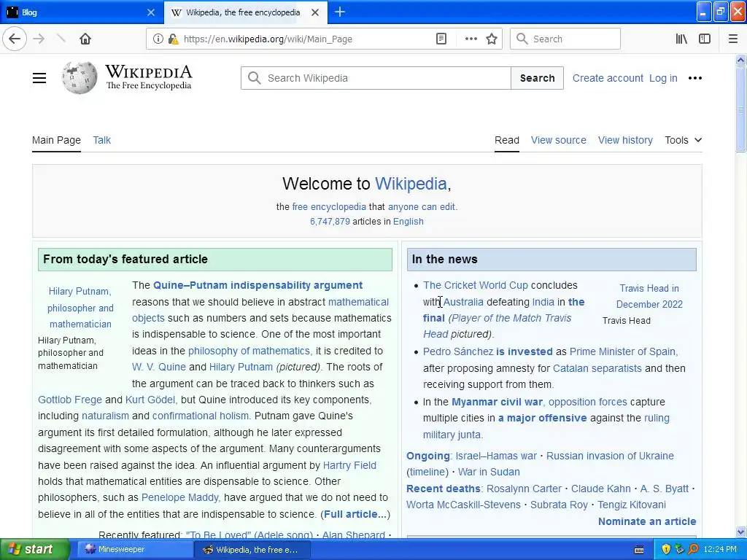Image resolution: width=747 pixels, height=560 pixels.
Task: Select the Read view tab
Action: (x=506, y=140)
